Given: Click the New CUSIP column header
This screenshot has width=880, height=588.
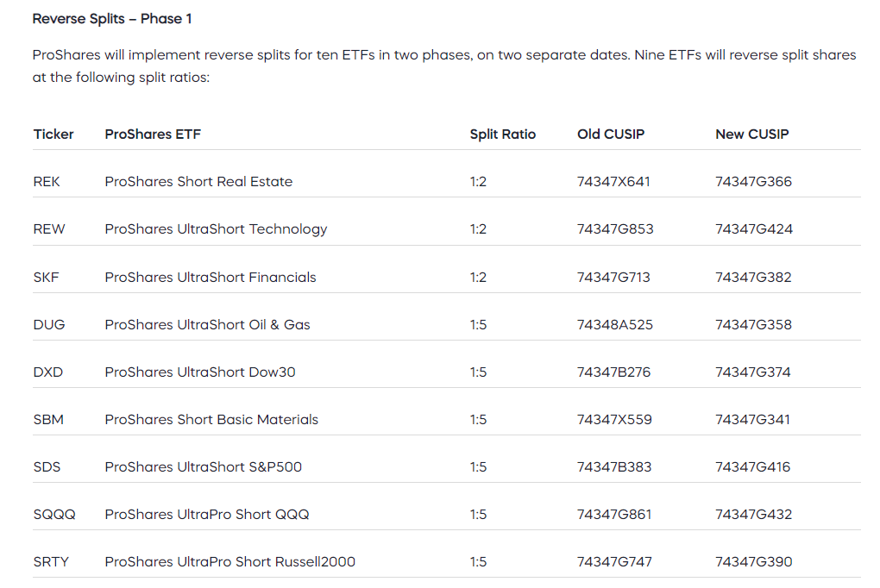Looking at the screenshot, I should (752, 134).
